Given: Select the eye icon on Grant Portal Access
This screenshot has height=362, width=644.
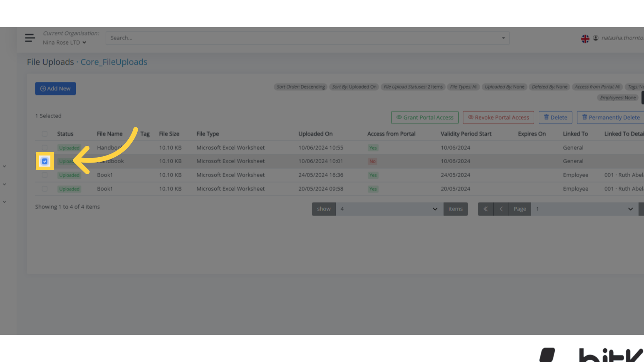Looking at the screenshot, I should tap(399, 117).
